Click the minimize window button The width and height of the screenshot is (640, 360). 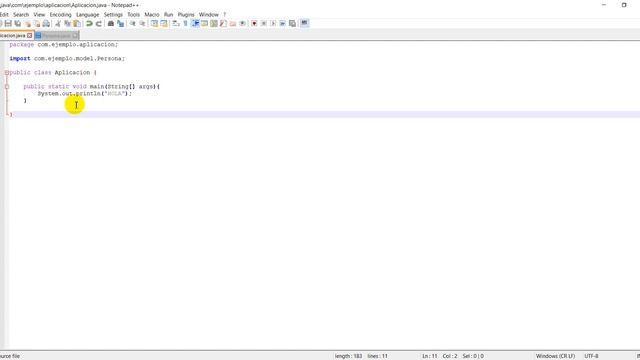click(x=604, y=5)
